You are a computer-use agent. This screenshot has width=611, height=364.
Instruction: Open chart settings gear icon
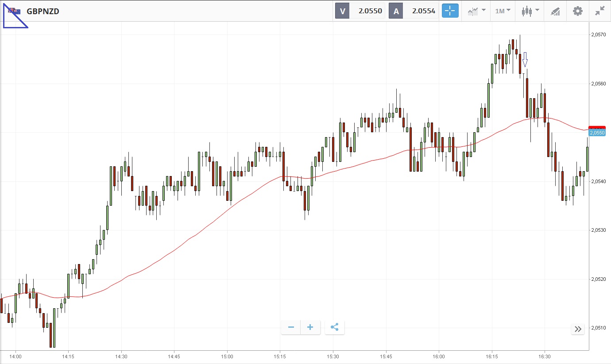tap(578, 11)
